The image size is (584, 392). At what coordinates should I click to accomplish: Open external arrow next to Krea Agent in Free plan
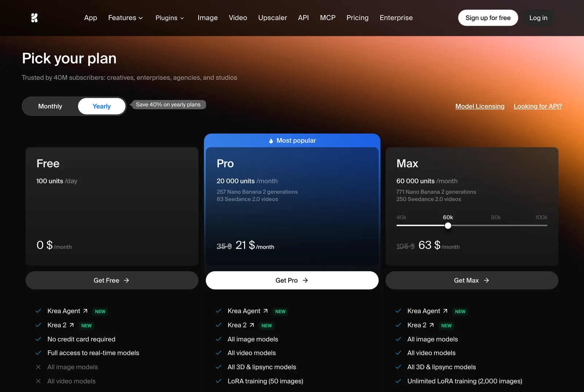pos(85,311)
